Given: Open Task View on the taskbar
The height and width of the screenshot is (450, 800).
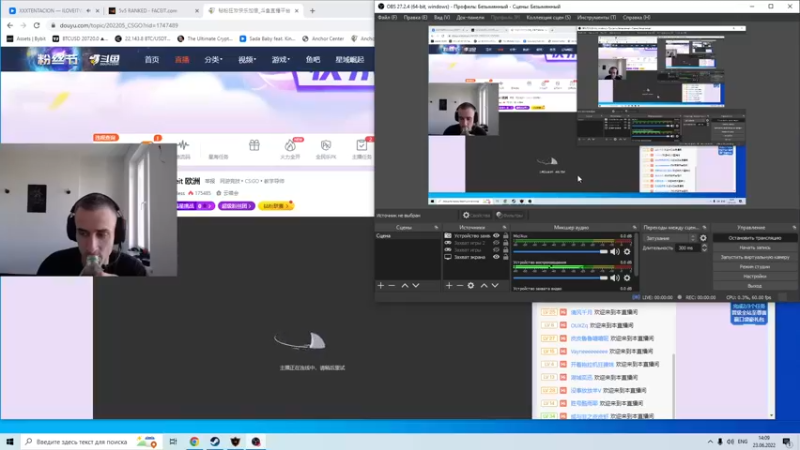Looking at the screenshot, I should click(173, 442).
